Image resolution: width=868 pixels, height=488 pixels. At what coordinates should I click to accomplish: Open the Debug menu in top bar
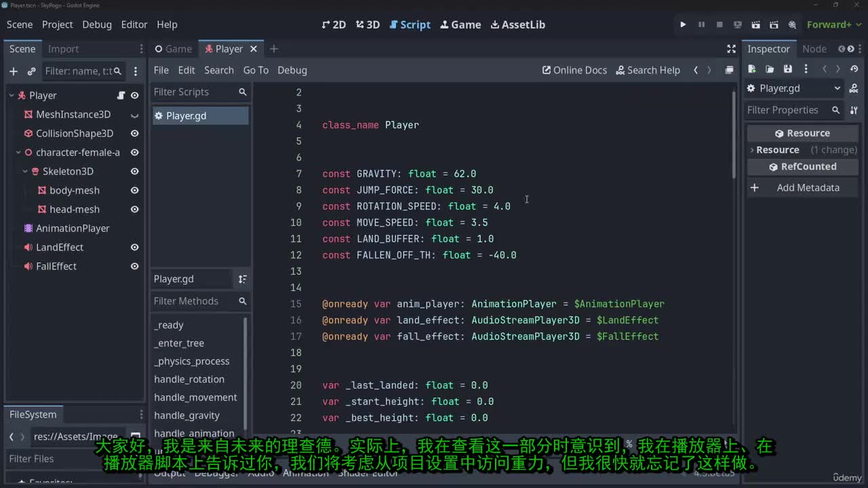tap(97, 24)
